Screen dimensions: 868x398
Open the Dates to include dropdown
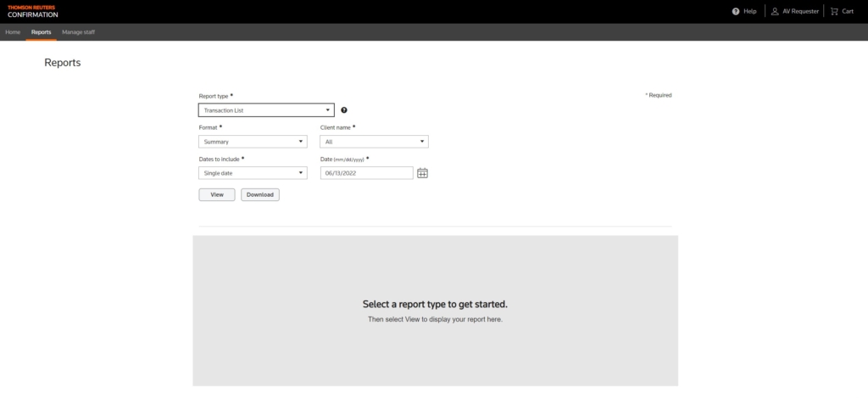click(x=253, y=173)
